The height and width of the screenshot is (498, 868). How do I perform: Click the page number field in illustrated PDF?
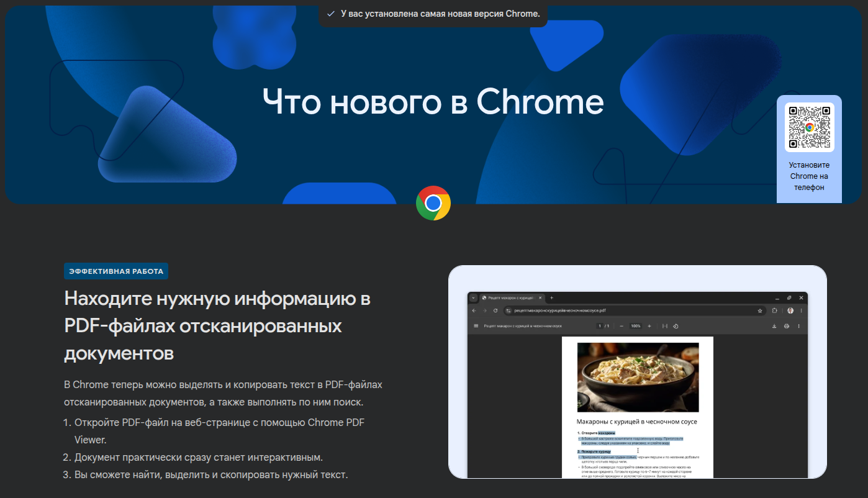click(600, 326)
